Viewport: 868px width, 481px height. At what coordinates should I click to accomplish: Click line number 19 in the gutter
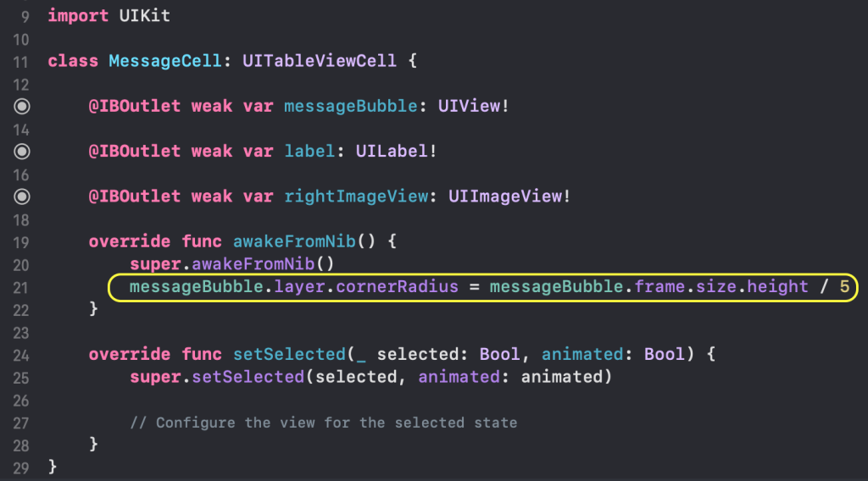click(x=22, y=241)
